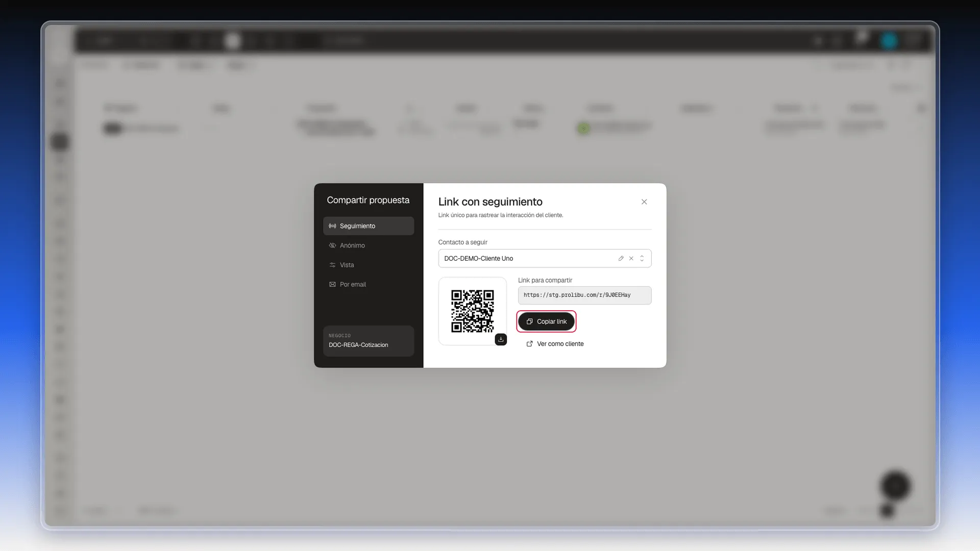Click the sliders icon beside Vista

[332, 265]
